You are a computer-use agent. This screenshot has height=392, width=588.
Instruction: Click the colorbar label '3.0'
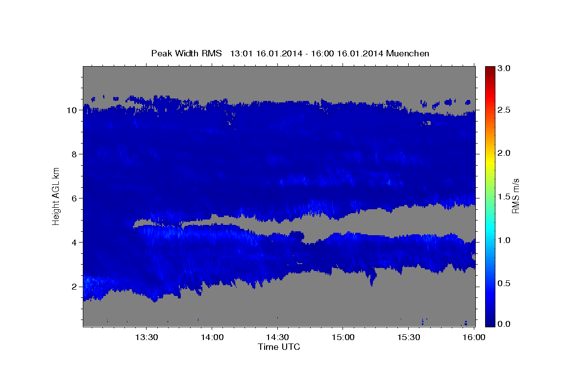click(505, 68)
